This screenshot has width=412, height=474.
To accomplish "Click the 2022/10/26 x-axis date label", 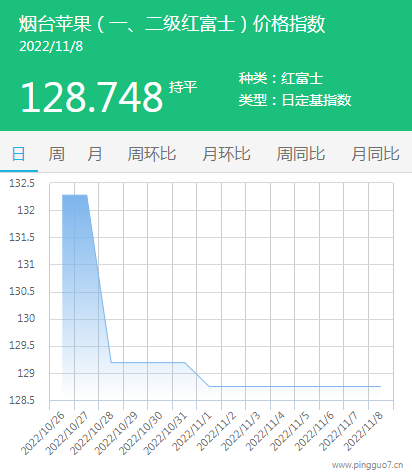I will pyautogui.click(x=43, y=433).
